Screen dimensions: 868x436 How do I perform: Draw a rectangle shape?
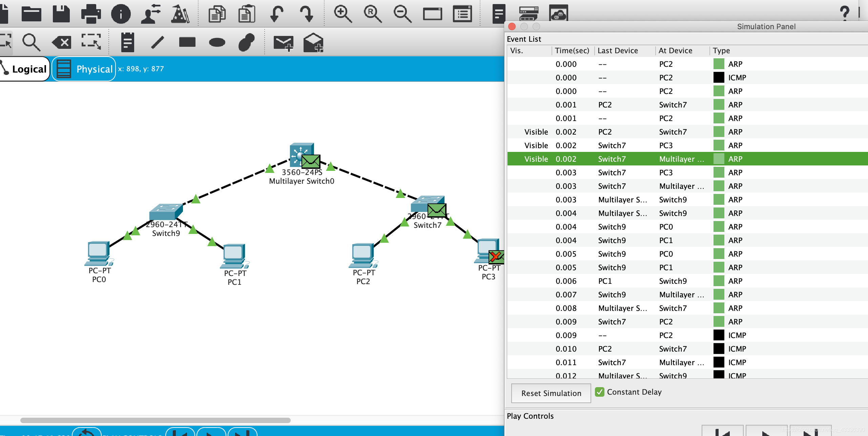(x=187, y=42)
